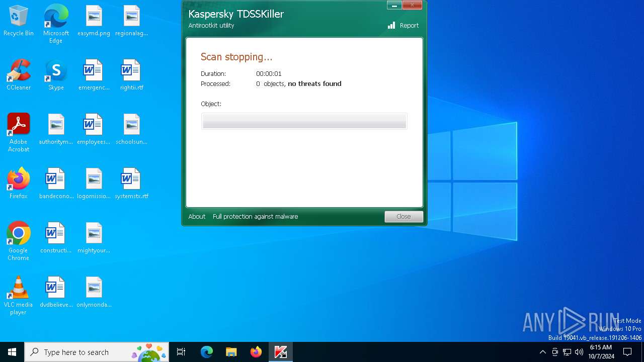Click the taskbar search box
The width and height of the screenshot is (644, 362).
click(x=97, y=352)
